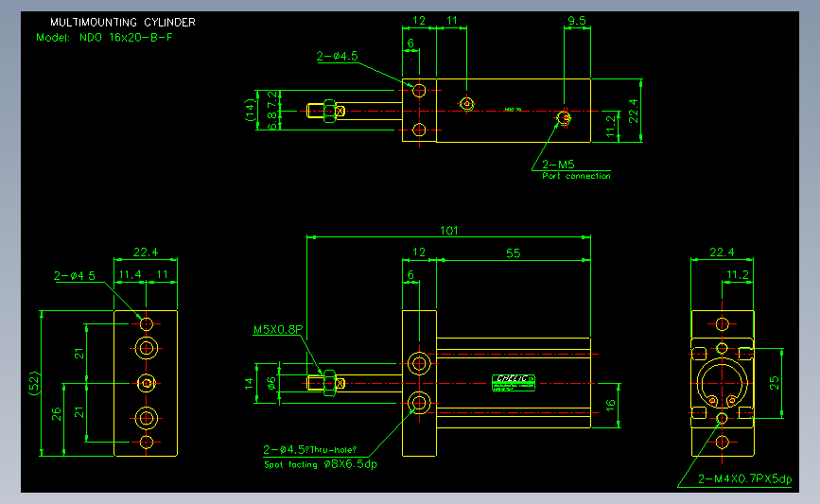Click the '6.8' dimension value

[x=272, y=120]
